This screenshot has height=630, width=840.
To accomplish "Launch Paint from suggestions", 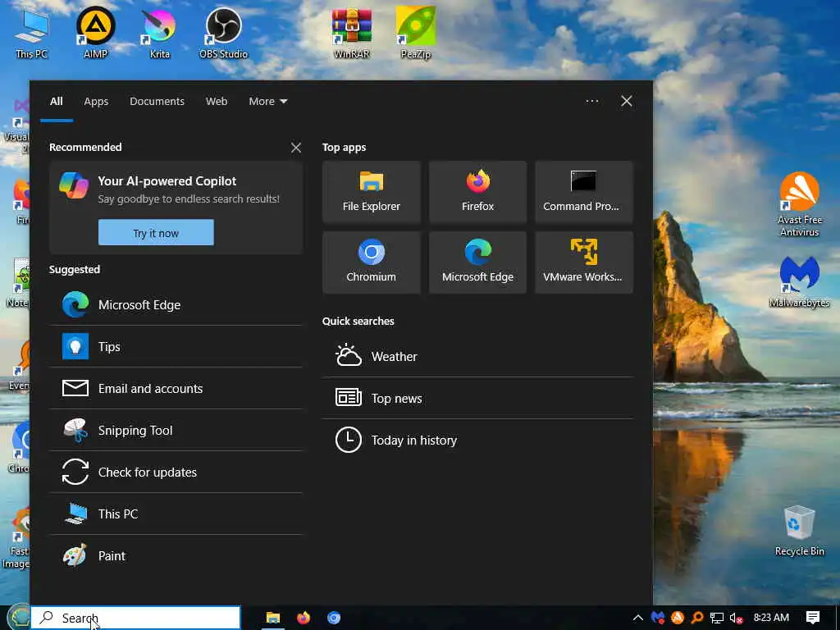I will tap(176, 555).
